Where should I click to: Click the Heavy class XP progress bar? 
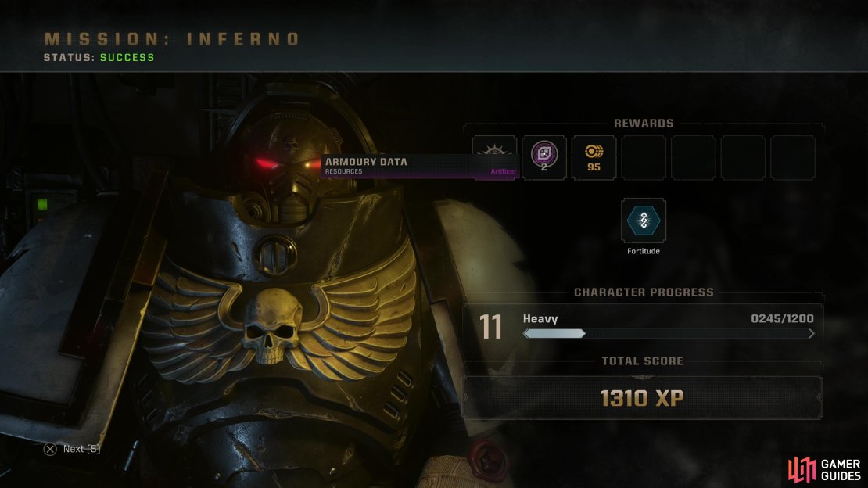[x=669, y=333]
